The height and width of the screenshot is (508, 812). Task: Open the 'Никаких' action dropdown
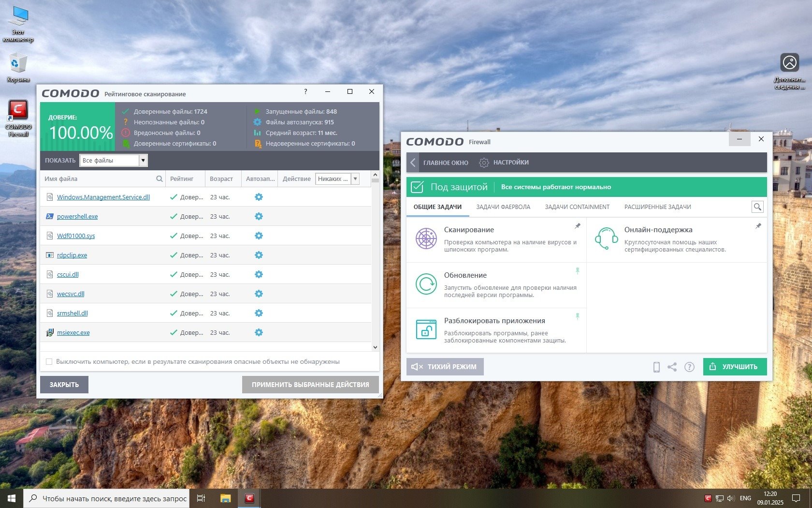tap(355, 179)
